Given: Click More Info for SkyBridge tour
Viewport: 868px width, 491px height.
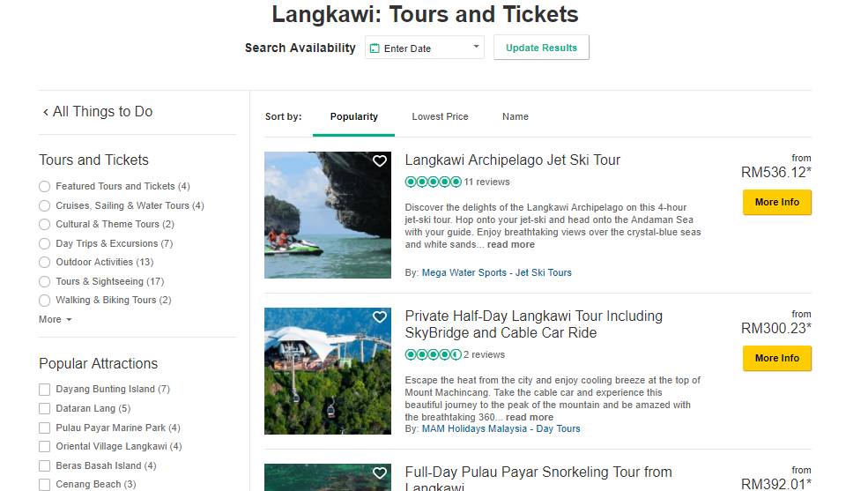Looking at the screenshot, I should pyautogui.click(x=777, y=359).
